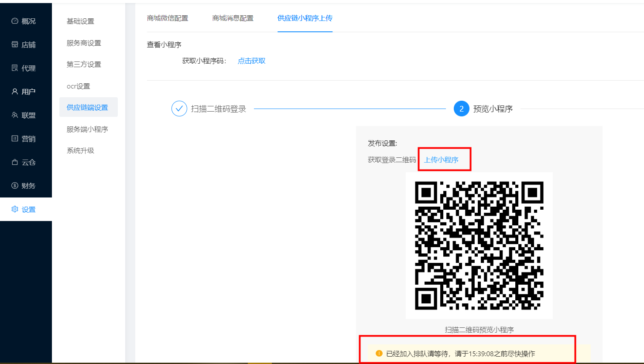
Task: Switch to 商城消息配置 tab
Action: point(233,18)
